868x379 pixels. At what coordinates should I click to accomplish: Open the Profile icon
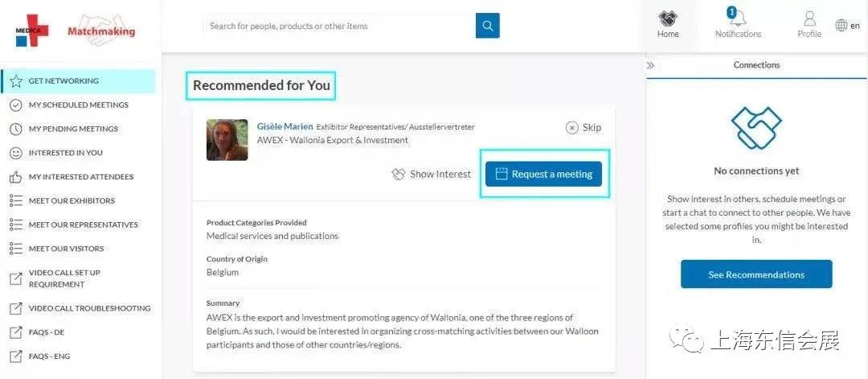[x=809, y=19]
